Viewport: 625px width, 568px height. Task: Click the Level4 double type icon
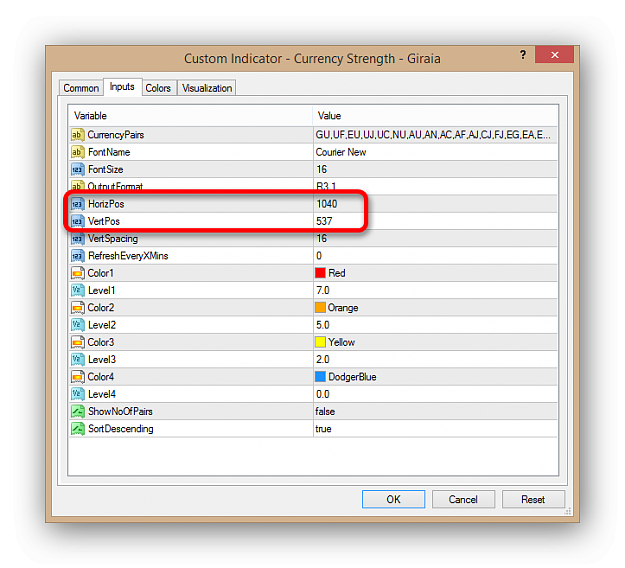(78, 394)
